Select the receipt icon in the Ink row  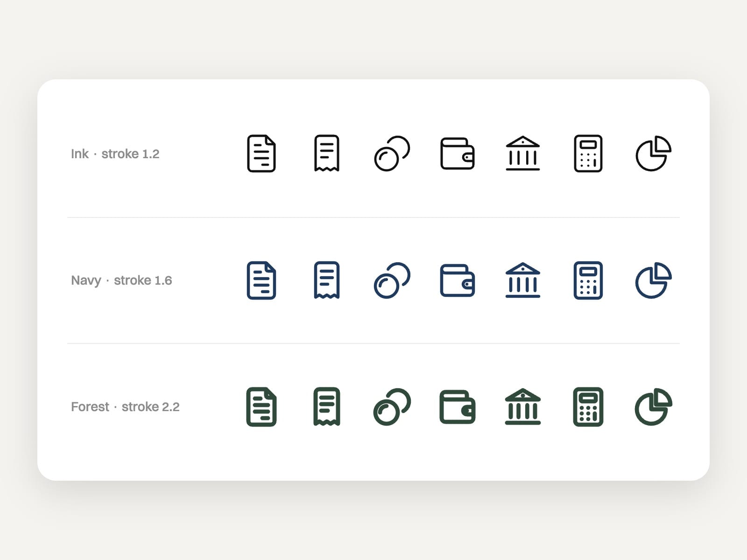(327, 154)
